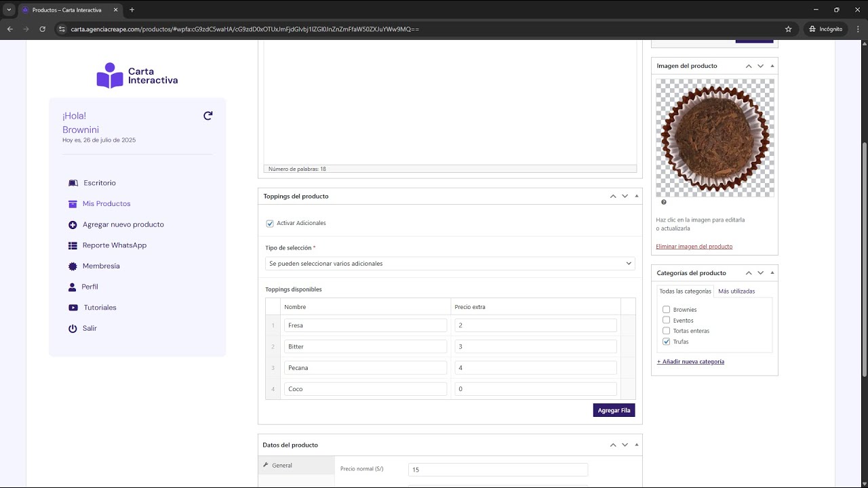Click the plus icon for Agregar nuevo producto

click(73, 224)
